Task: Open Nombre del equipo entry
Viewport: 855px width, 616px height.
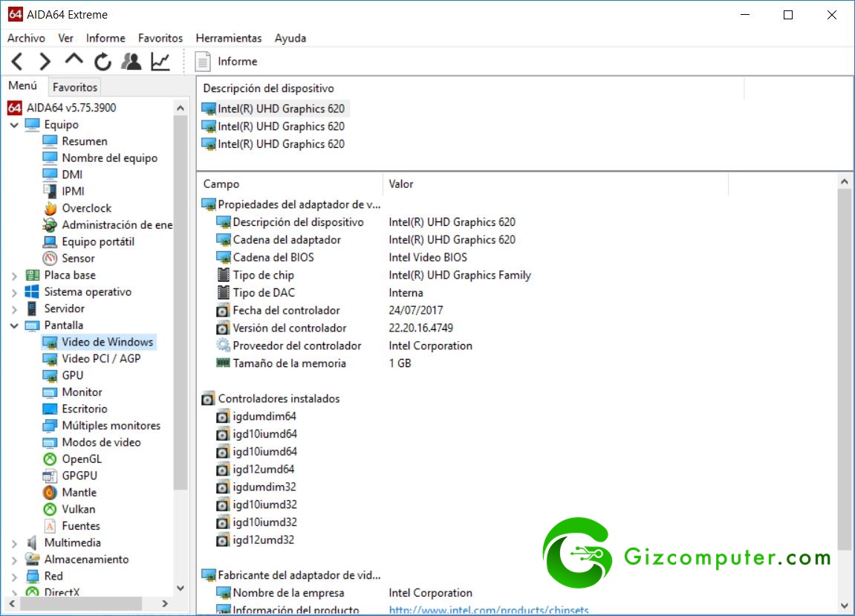Action: pyautogui.click(x=109, y=158)
